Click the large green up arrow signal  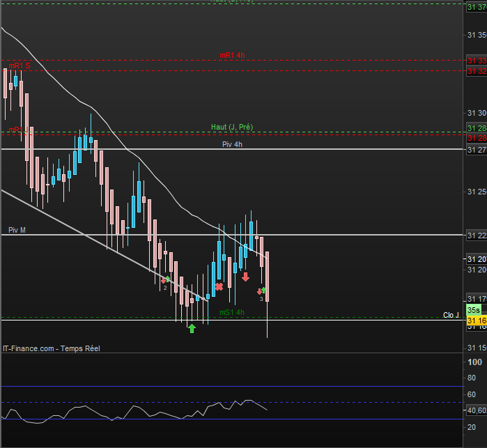[x=192, y=328]
